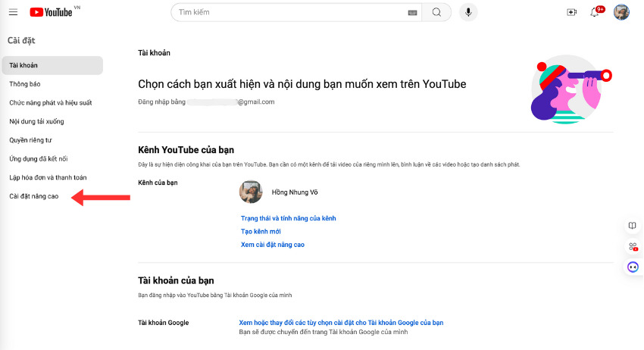
Task: Open the hamburger guide menu
Action: tap(13, 12)
